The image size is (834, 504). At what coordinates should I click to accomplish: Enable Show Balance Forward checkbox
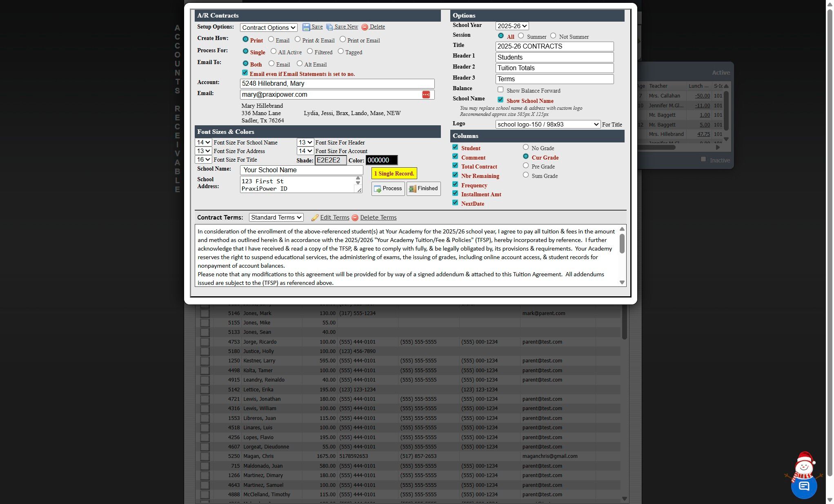pos(500,90)
